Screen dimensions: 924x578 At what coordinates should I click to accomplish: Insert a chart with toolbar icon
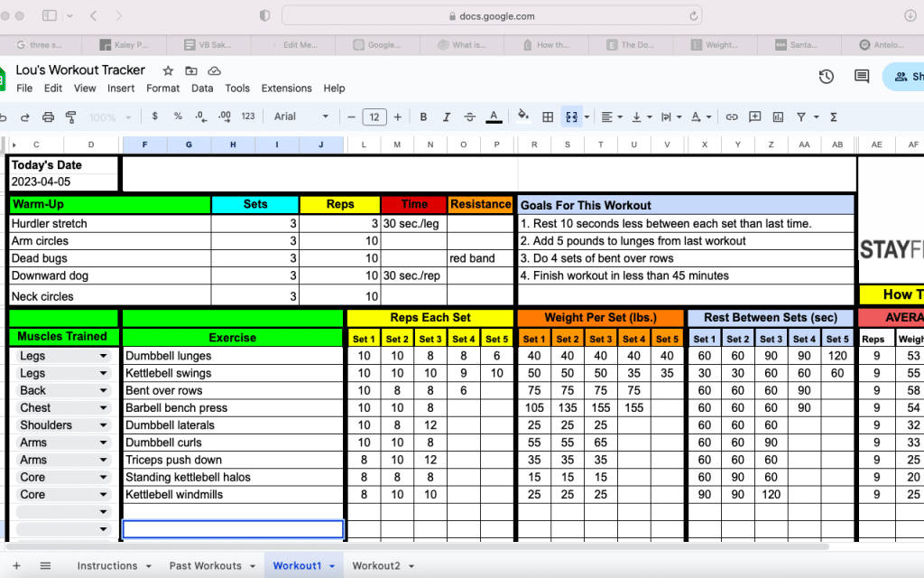[778, 117]
